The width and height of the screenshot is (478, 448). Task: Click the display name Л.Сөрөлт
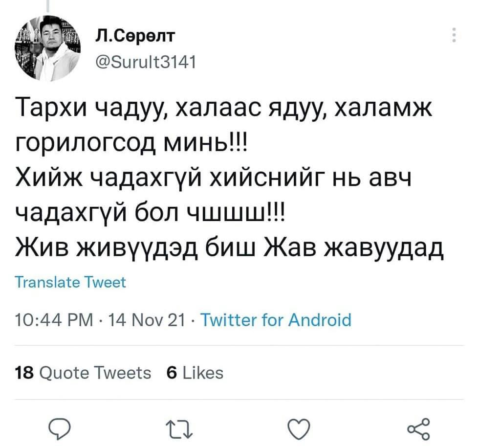[x=129, y=38]
